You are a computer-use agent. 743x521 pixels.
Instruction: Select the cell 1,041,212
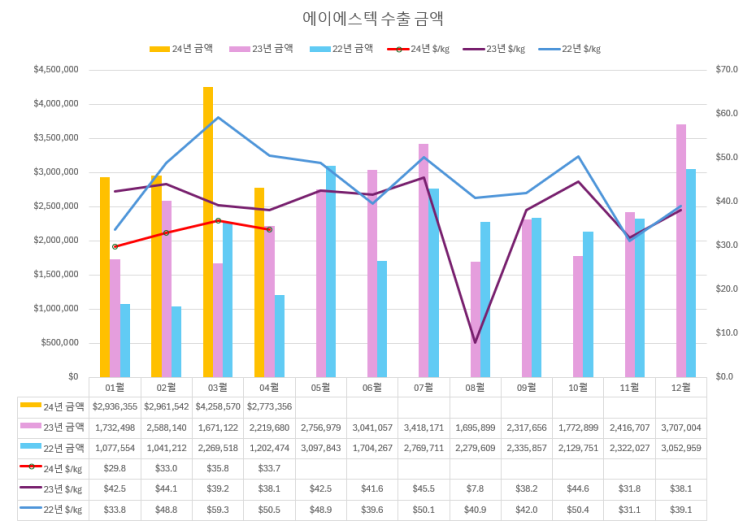pos(166,448)
